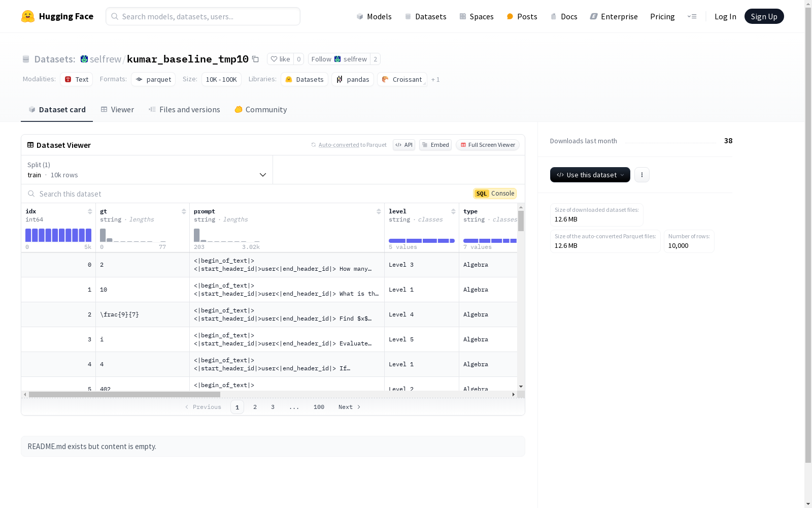This screenshot has height=508, width=812.
Task: Click the auto-converted refresh icon
Action: click(314, 145)
